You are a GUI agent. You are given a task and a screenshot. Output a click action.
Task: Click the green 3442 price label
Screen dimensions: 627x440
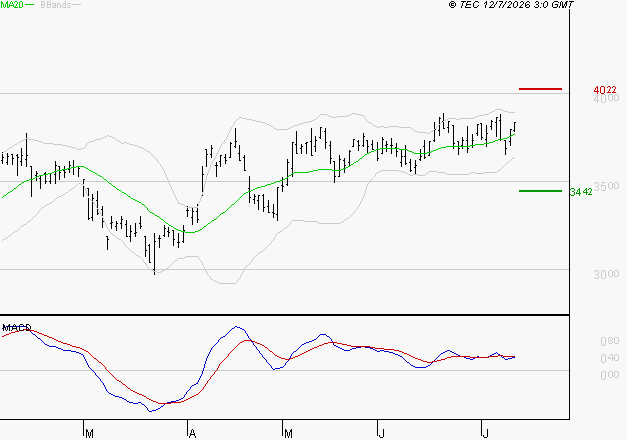[581, 192]
